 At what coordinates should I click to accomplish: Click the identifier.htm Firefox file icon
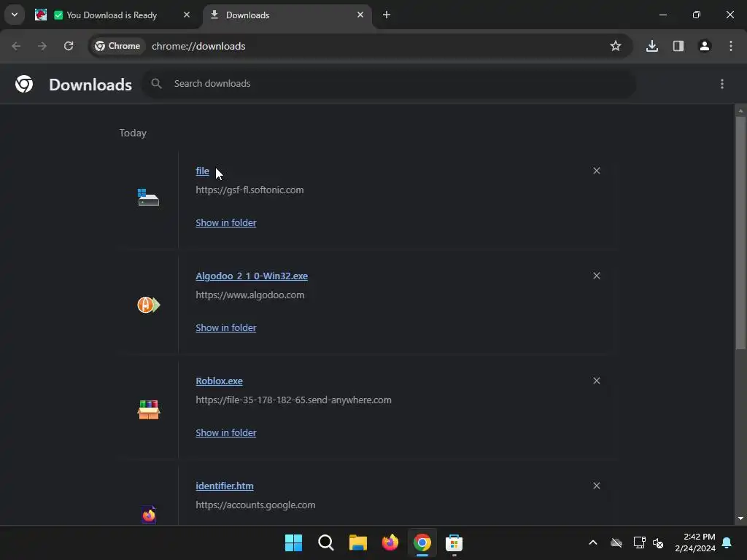tap(149, 514)
